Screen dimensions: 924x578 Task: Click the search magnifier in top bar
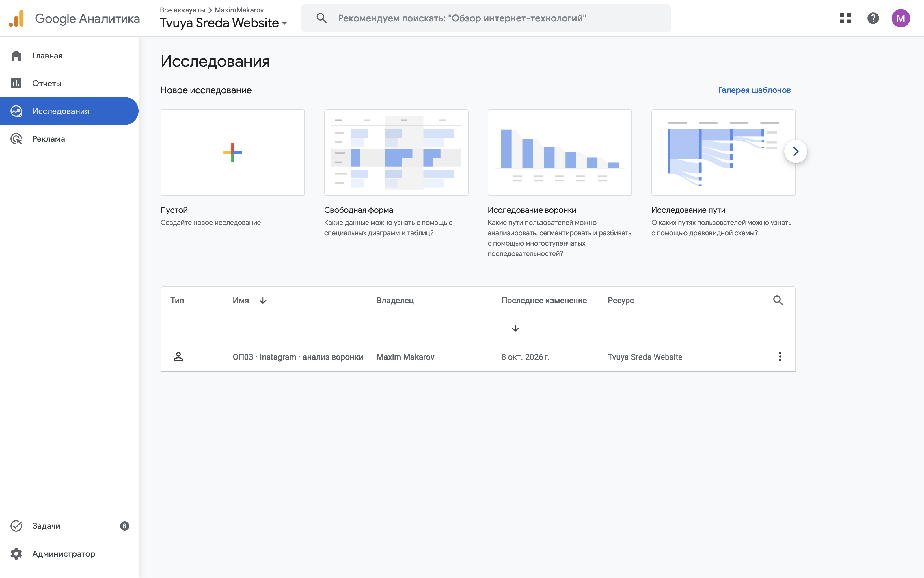point(321,18)
